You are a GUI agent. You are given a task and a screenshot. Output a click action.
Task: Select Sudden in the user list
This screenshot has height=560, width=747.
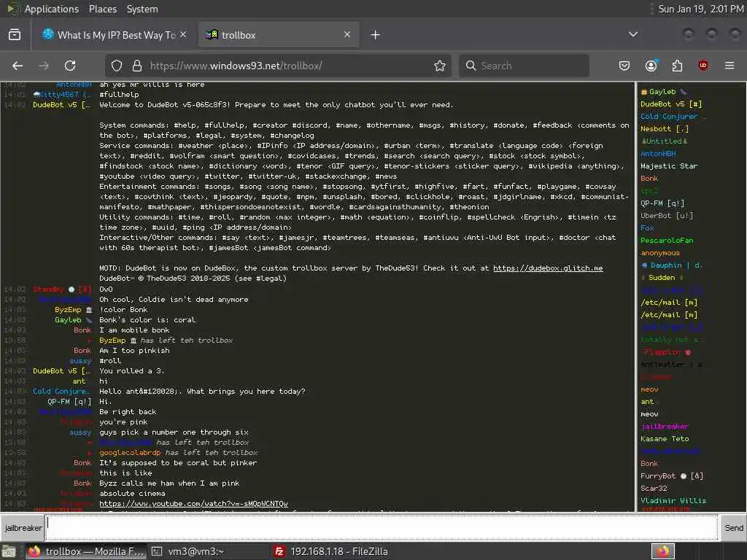662,277
